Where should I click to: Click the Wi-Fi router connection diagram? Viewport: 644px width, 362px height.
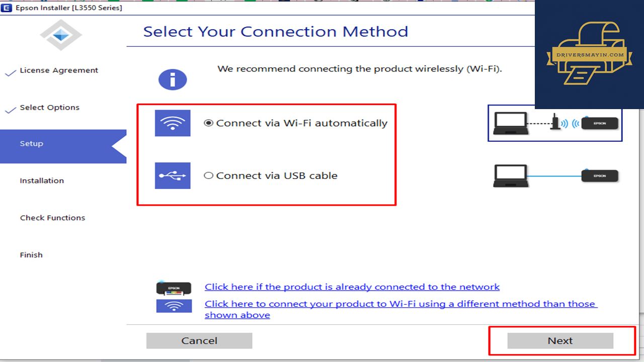click(555, 123)
